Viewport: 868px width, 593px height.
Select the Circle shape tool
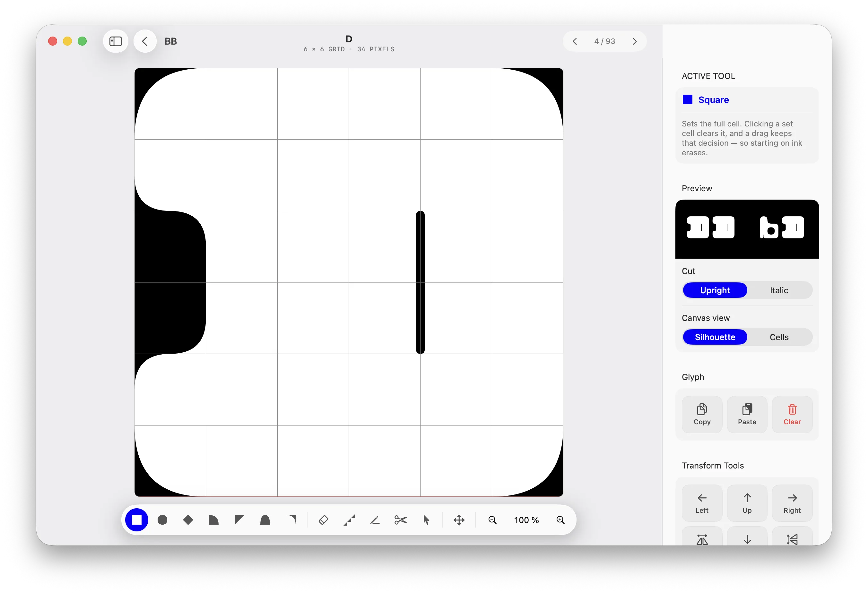tap(162, 520)
